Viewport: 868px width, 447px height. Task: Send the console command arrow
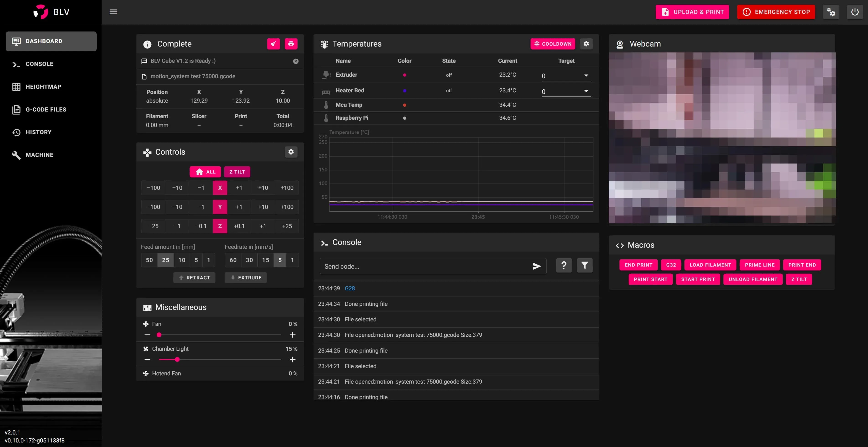click(x=536, y=266)
